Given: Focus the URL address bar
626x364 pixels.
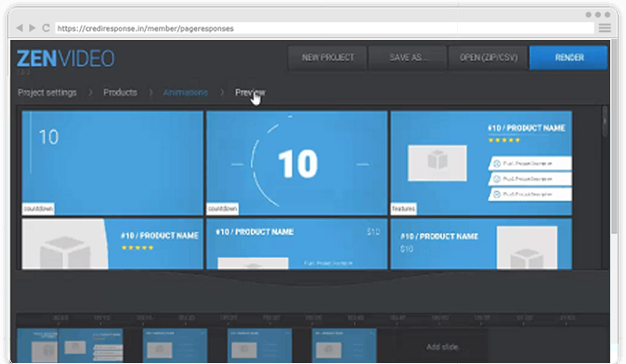Looking at the screenshot, I should click(324, 29).
